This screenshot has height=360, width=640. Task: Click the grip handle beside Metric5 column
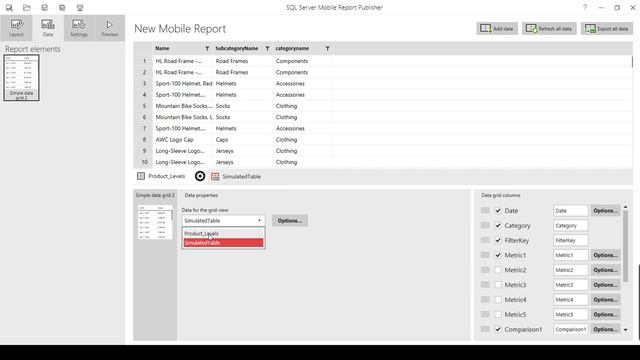(x=485, y=314)
